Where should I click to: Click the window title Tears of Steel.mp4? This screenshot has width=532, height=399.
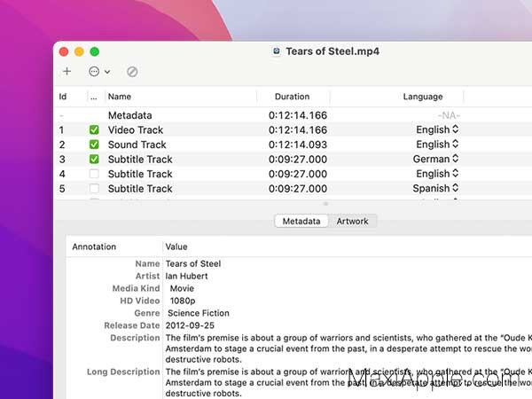pos(332,51)
